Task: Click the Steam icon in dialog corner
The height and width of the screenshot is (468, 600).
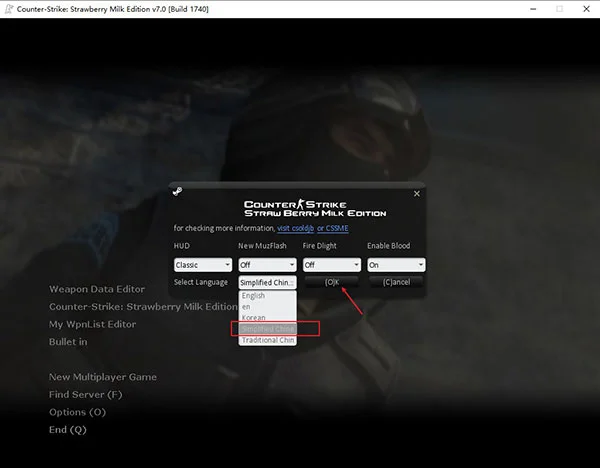Action: tap(177, 191)
